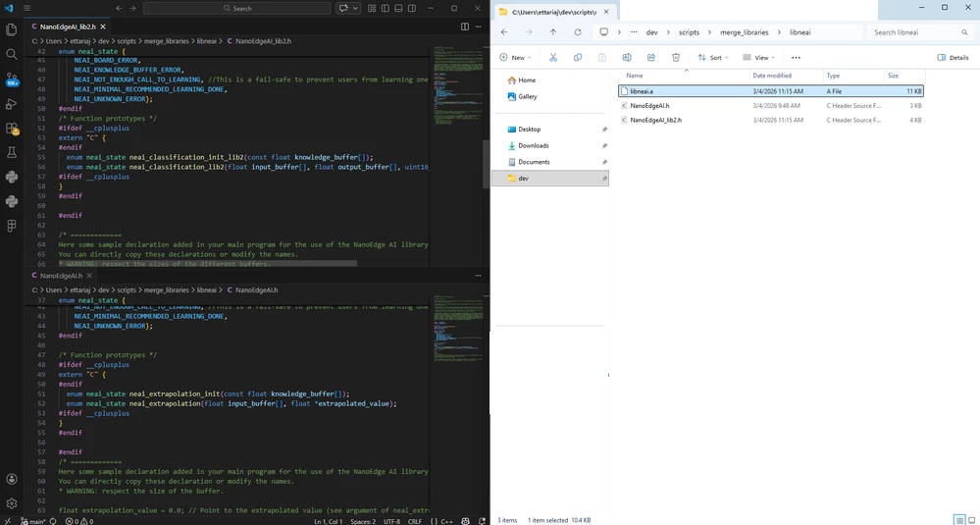Screen dimensions: 980x525
Task: Click the Copy icon in Explorer toolbar
Action: (578, 58)
